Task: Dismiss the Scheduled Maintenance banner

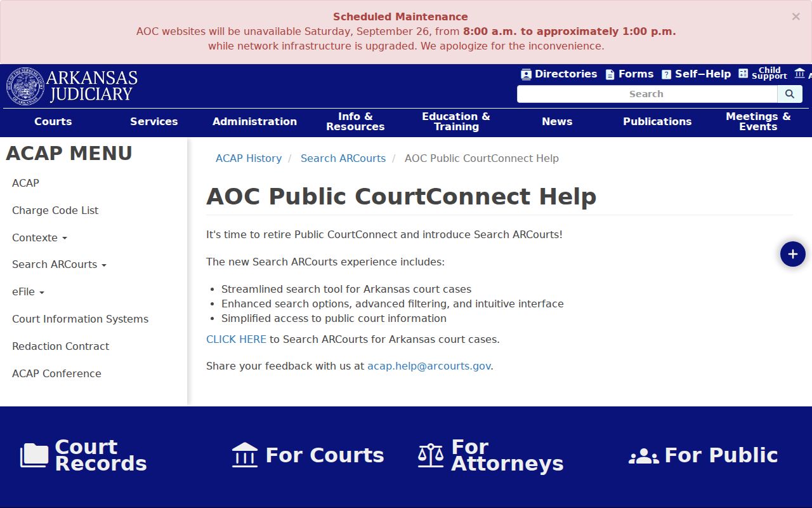Action: [x=796, y=17]
